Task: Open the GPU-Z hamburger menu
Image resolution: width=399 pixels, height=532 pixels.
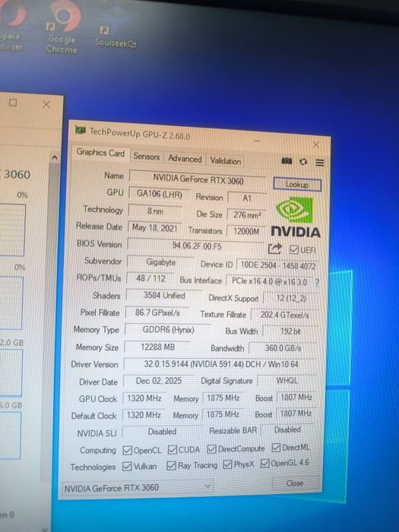Action: [320, 163]
